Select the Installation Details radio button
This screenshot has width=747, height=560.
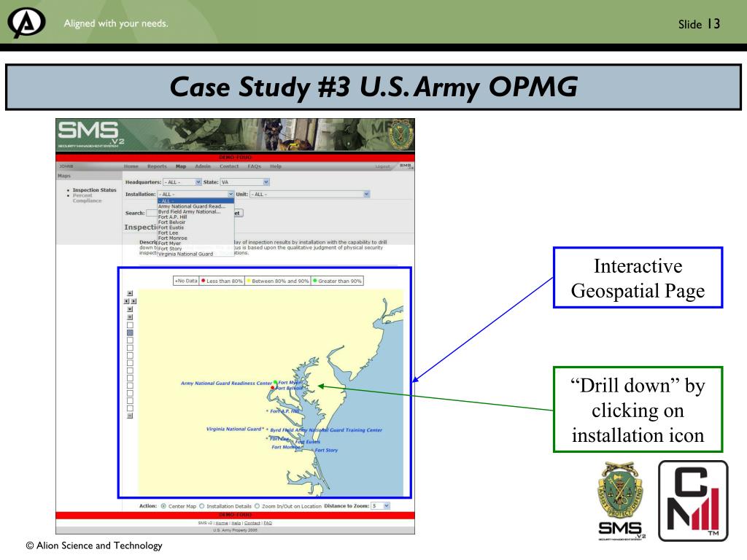(202, 506)
